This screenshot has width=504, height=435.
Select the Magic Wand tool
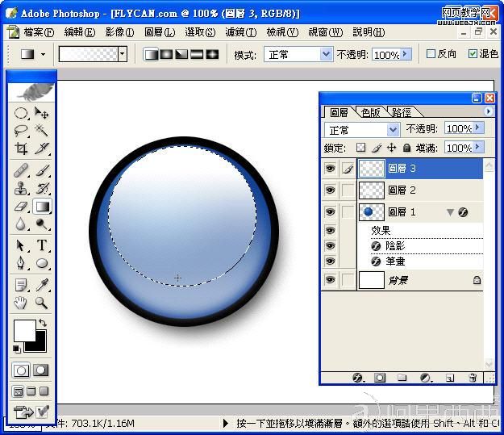pos(42,131)
